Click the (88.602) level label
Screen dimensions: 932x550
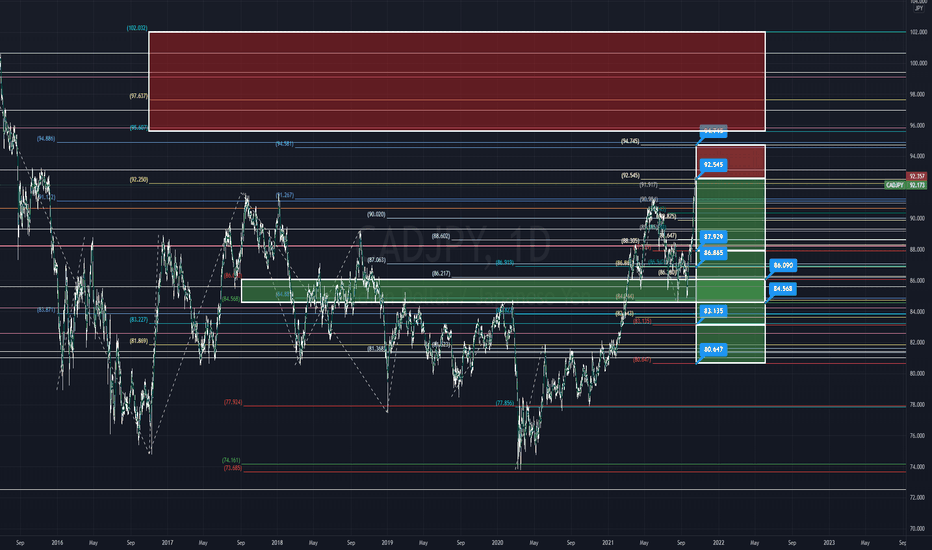coord(441,236)
